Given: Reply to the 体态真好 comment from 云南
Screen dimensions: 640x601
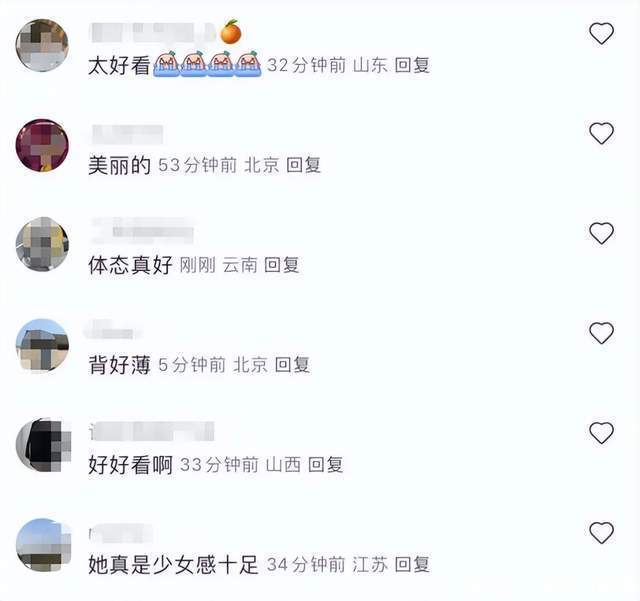Looking at the screenshot, I should coord(281,265).
